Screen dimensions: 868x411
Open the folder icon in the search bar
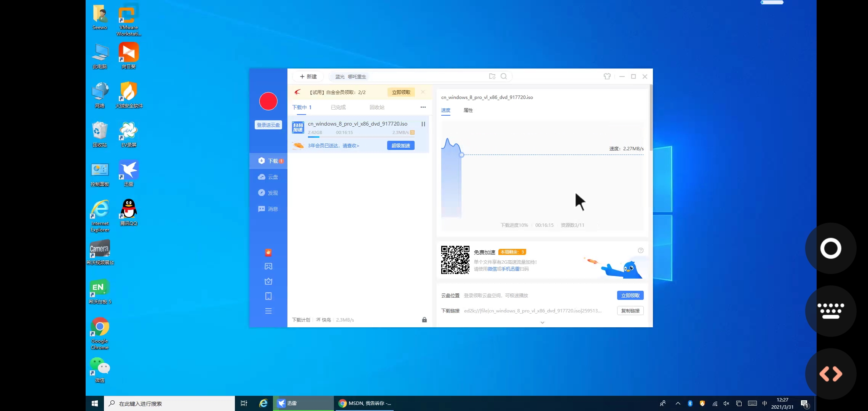[x=492, y=76]
